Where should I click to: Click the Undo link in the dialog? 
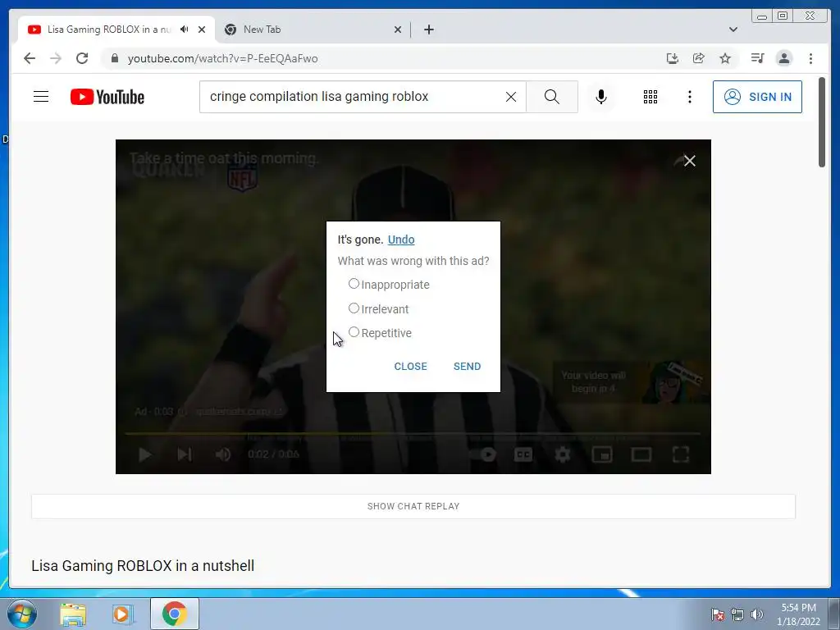[x=401, y=240]
